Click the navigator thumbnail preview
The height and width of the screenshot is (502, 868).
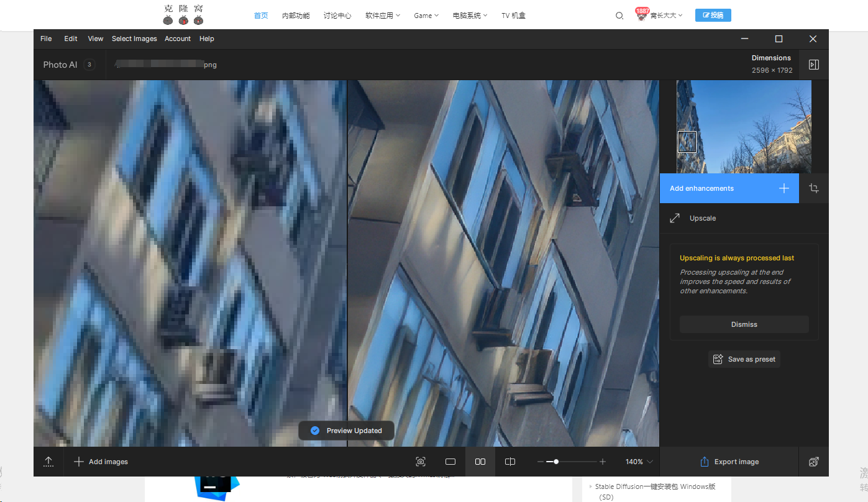coord(744,127)
